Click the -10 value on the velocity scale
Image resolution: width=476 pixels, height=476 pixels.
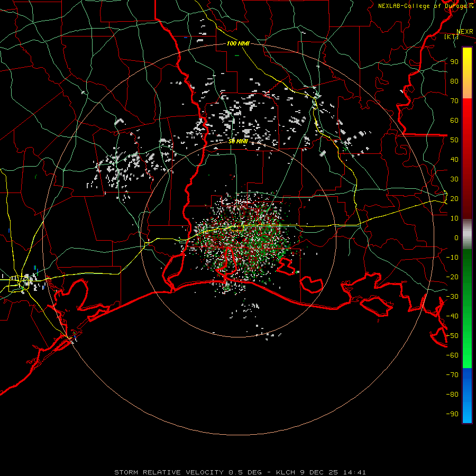point(452,258)
